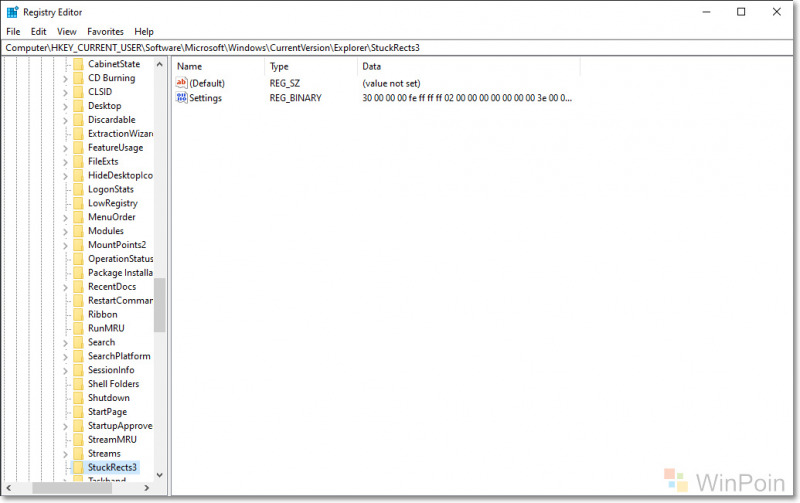The height and width of the screenshot is (503, 800).
Task: Click the Registry Editor title bar icon
Action: tap(12, 12)
